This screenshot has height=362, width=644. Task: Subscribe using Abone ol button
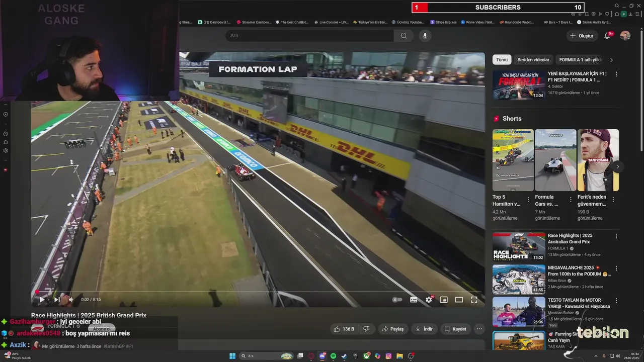[x=101, y=329]
